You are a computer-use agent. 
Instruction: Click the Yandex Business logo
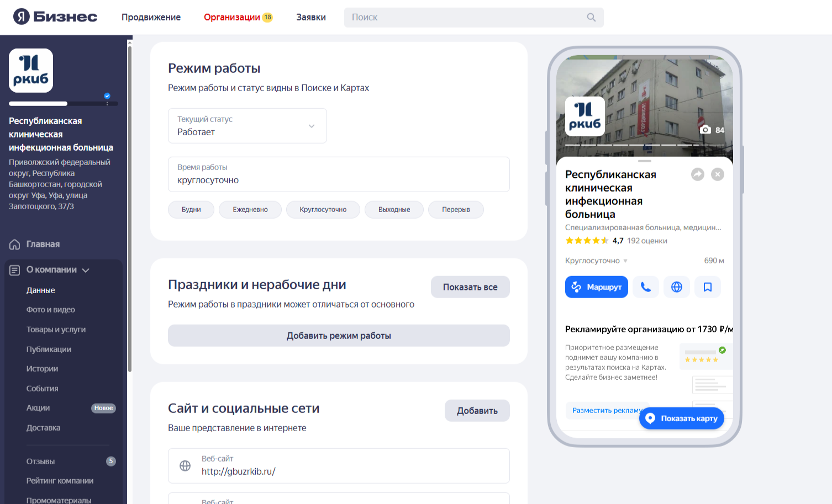click(55, 17)
